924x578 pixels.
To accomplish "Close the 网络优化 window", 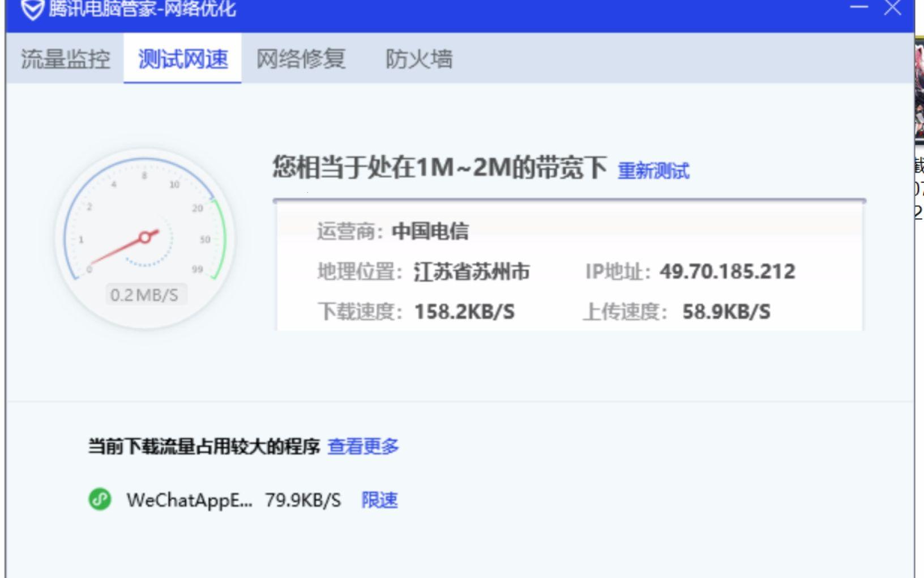I will (x=893, y=7).
